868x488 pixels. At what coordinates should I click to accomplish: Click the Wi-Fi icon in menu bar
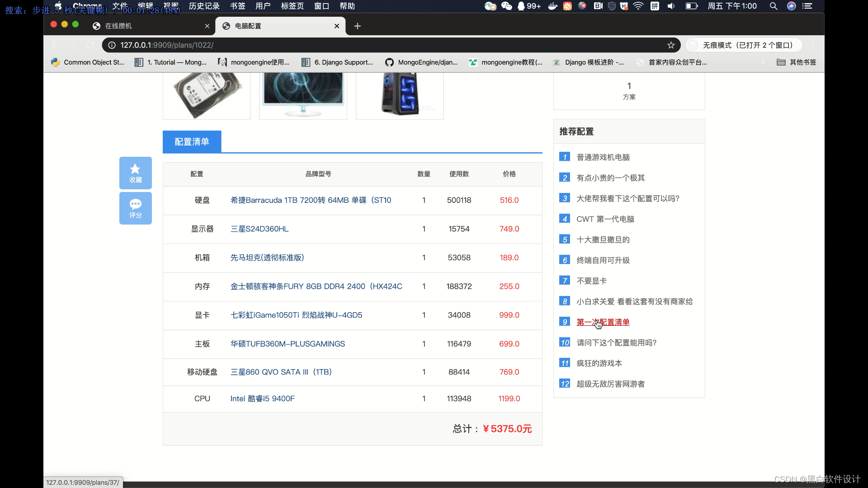pyautogui.click(x=638, y=6)
